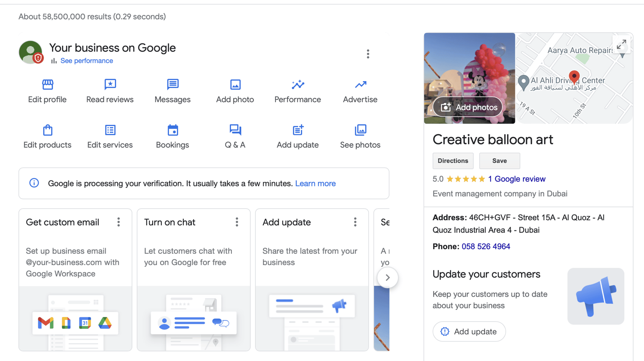Click Add photos button on business image
The height and width of the screenshot is (361, 644).
pos(468,107)
